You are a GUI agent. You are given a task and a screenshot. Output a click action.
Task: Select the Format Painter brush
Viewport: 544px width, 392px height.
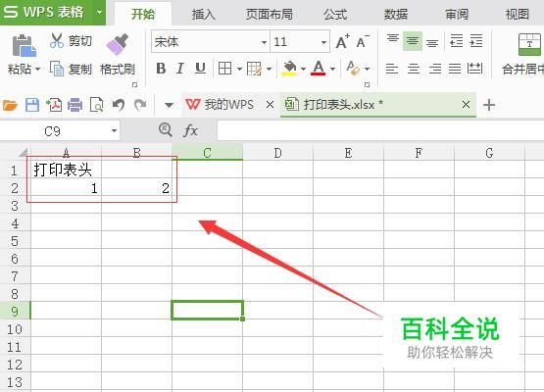coord(118,44)
